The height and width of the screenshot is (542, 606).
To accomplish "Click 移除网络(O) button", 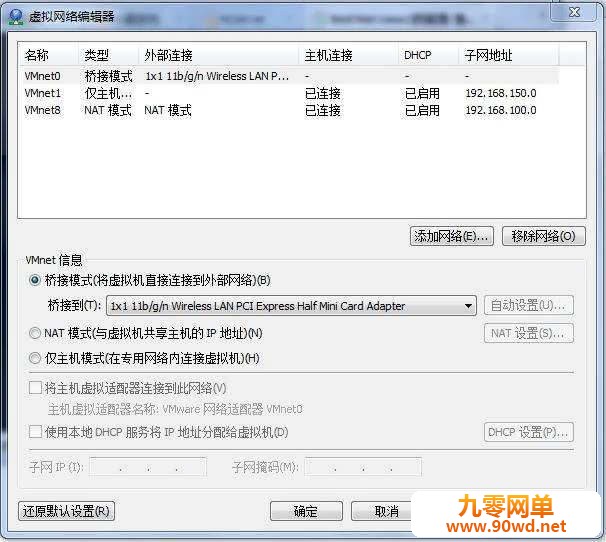I will point(543,236).
